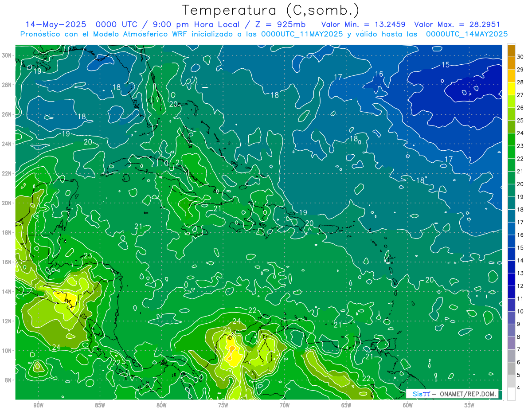Click the contour label '16' on the map
The width and height of the screenshot is (532, 411).
point(379,74)
